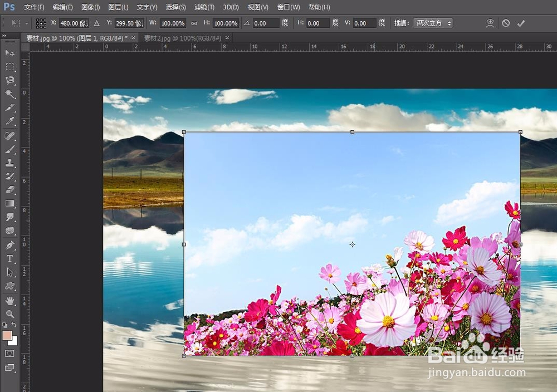
Task: Select the Smudge tool
Action: (9, 217)
